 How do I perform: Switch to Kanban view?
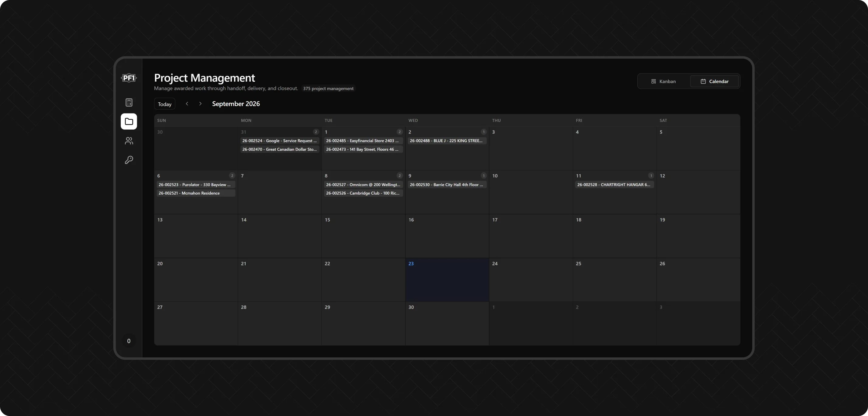pos(663,81)
